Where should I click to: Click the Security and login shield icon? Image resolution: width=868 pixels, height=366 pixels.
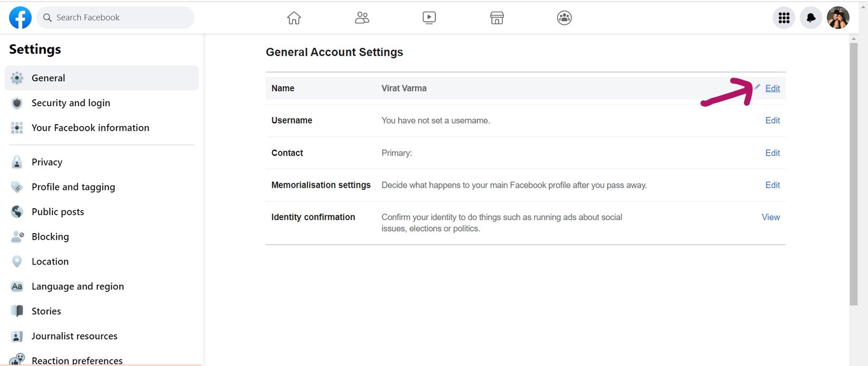[x=17, y=103]
